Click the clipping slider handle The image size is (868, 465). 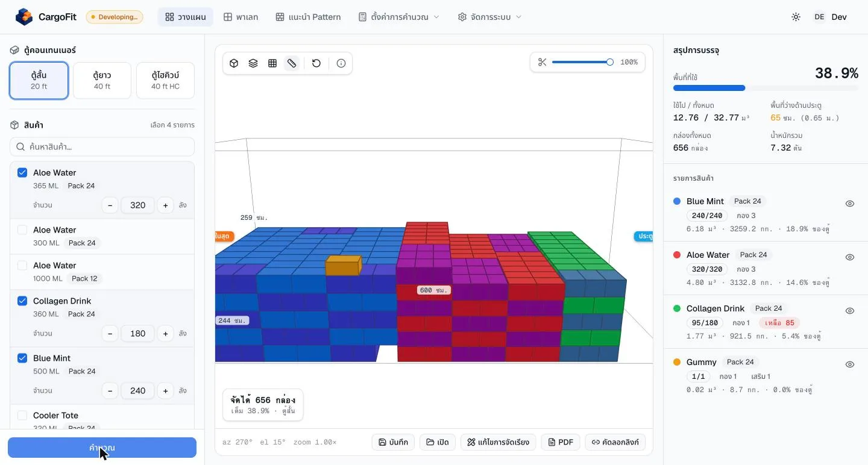(610, 62)
